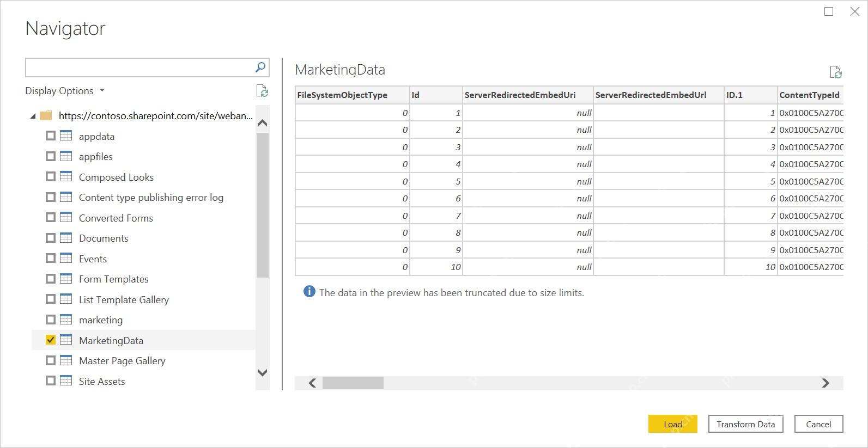The image size is (868, 448).
Task: Uncheck the MarketingData checkbox
Action: pos(51,340)
